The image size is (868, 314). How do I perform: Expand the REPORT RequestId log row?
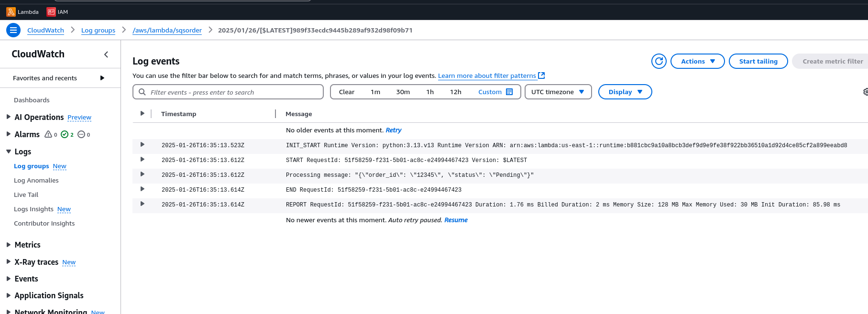(x=142, y=204)
